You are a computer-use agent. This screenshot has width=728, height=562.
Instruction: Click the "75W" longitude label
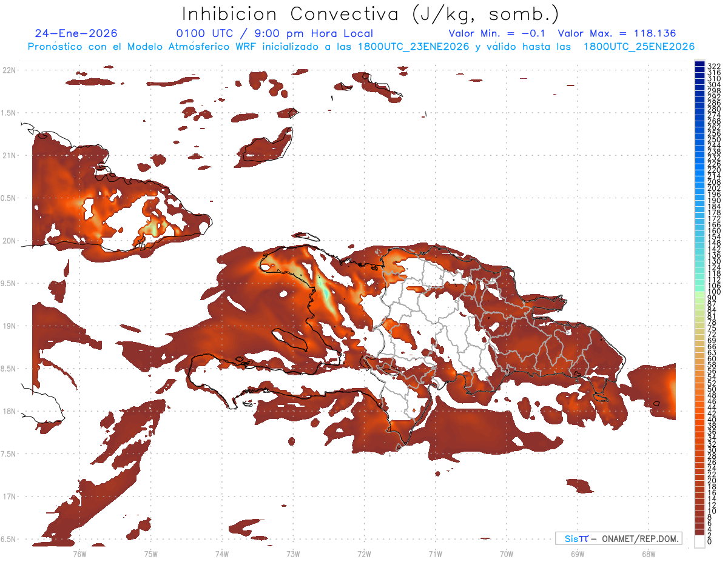point(150,554)
